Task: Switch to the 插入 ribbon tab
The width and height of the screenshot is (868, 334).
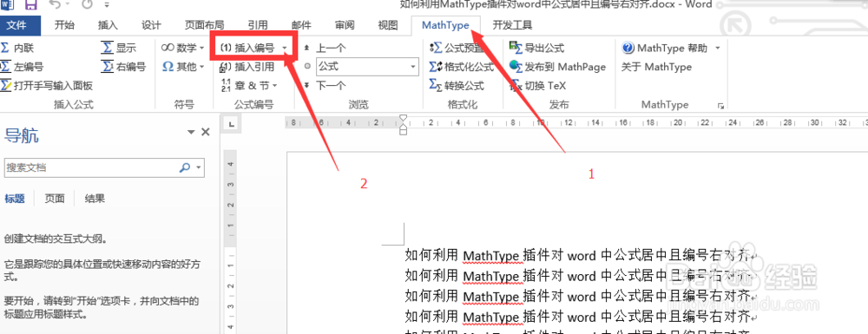Action: tap(108, 25)
